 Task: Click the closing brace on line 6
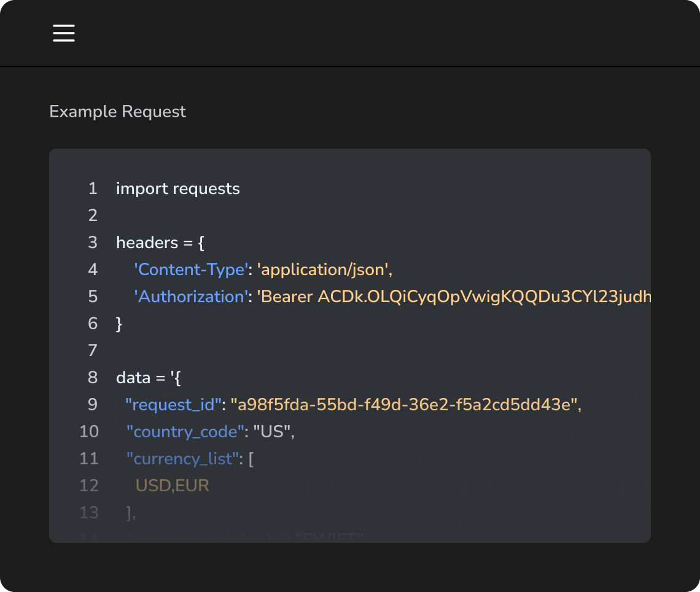point(119,324)
